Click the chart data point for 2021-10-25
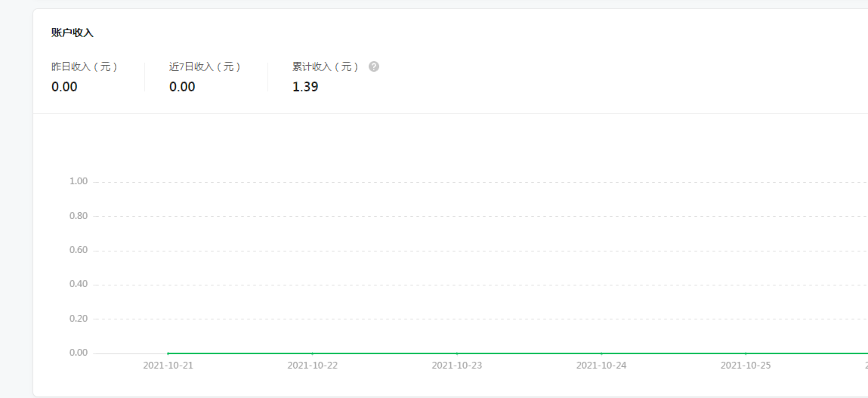The height and width of the screenshot is (398, 868). tap(746, 353)
